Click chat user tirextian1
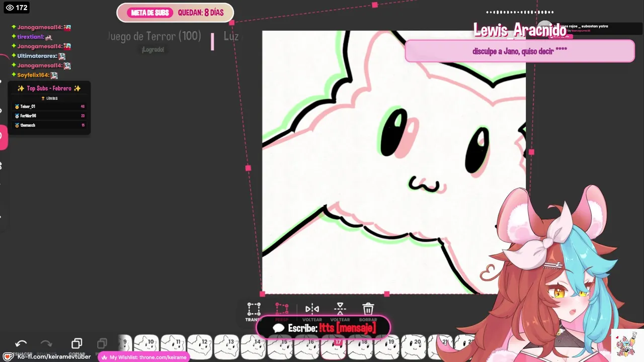 point(31,37)
